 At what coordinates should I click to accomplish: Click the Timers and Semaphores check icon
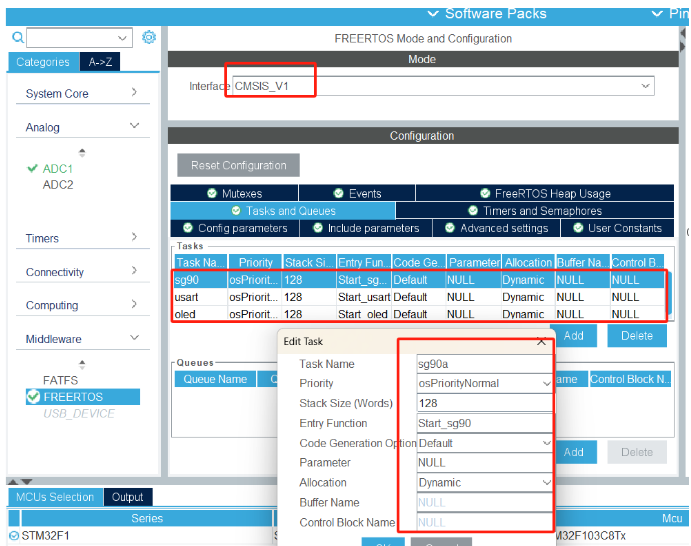tap(473, 211)
